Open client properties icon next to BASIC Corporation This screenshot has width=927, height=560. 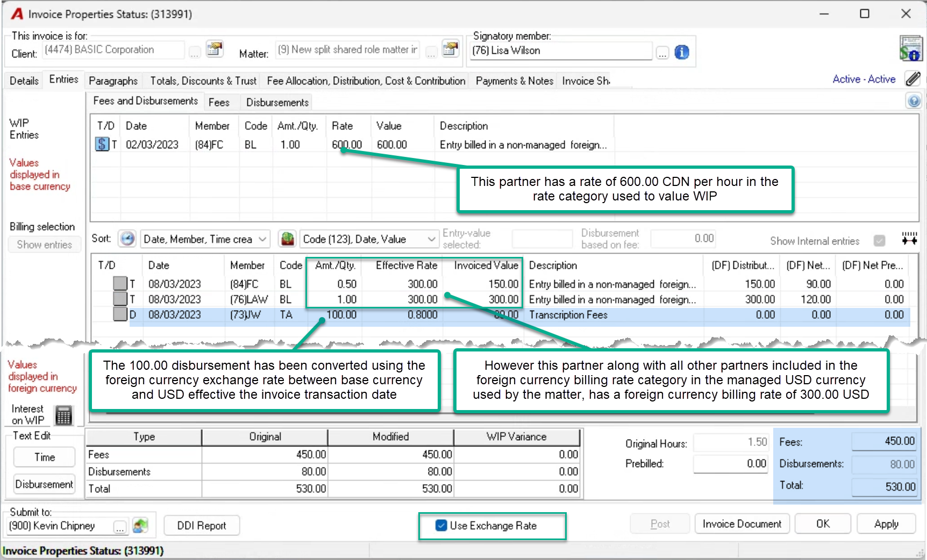tap(215, 49)
